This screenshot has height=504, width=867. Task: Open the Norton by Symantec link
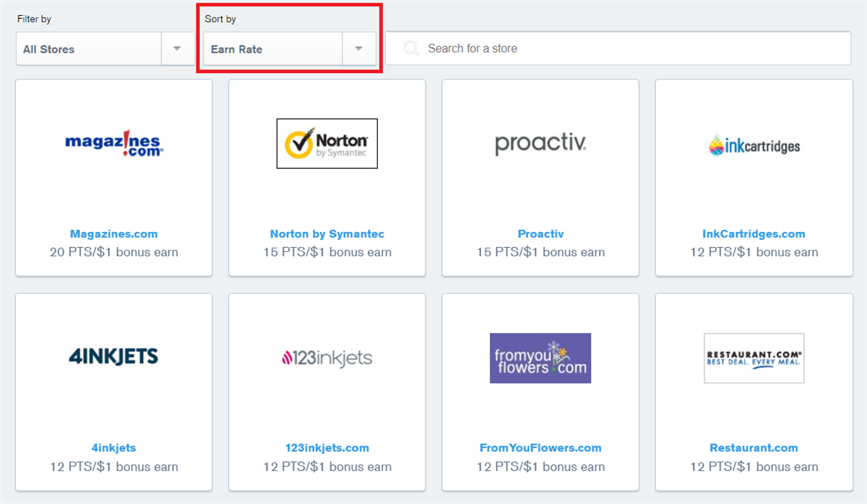(x=327, y=234)
